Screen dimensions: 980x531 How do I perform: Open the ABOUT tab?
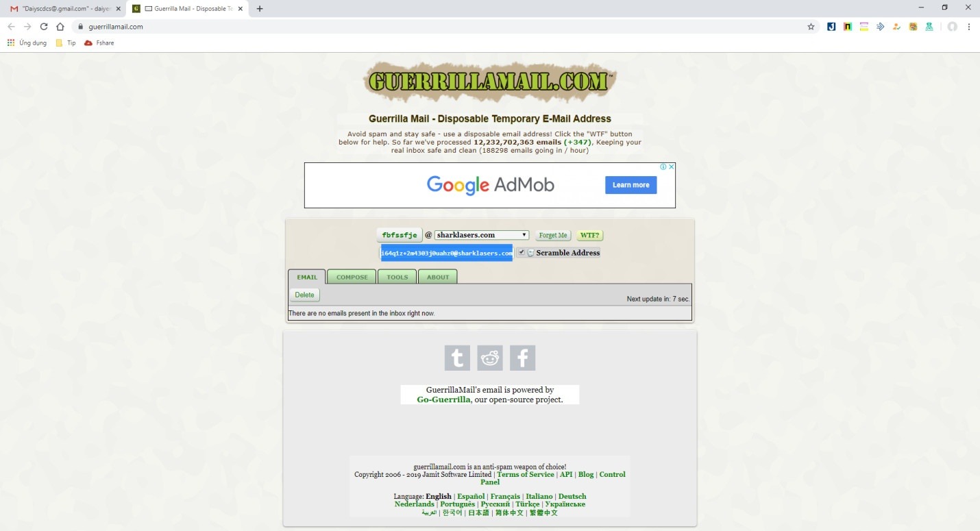pyautogui.click(x=438, y=277)
